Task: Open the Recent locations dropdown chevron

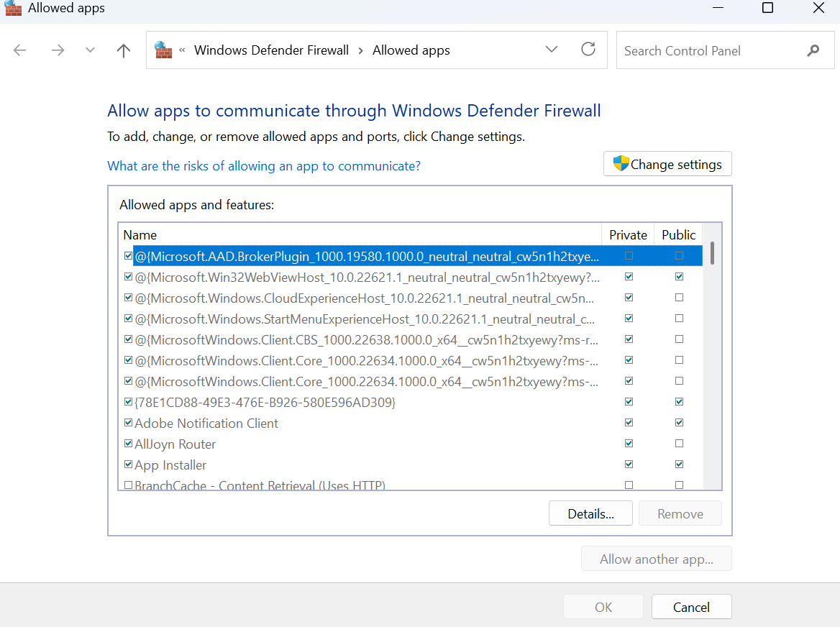Action: [90, 50]
